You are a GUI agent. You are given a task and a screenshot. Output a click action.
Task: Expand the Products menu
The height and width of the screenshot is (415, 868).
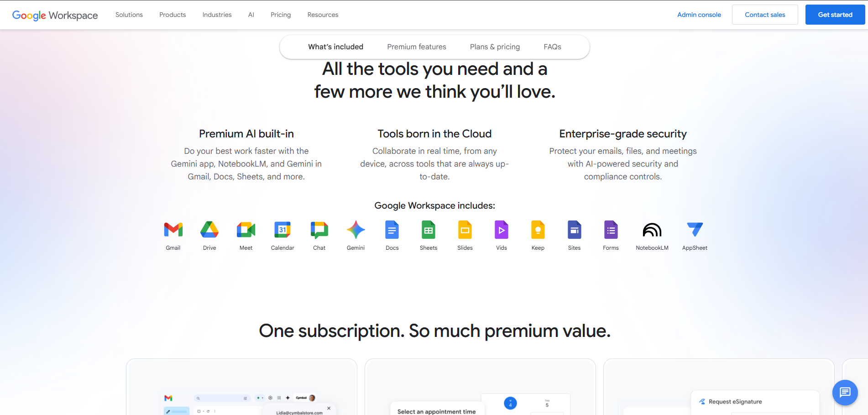[x=173, y=15]
